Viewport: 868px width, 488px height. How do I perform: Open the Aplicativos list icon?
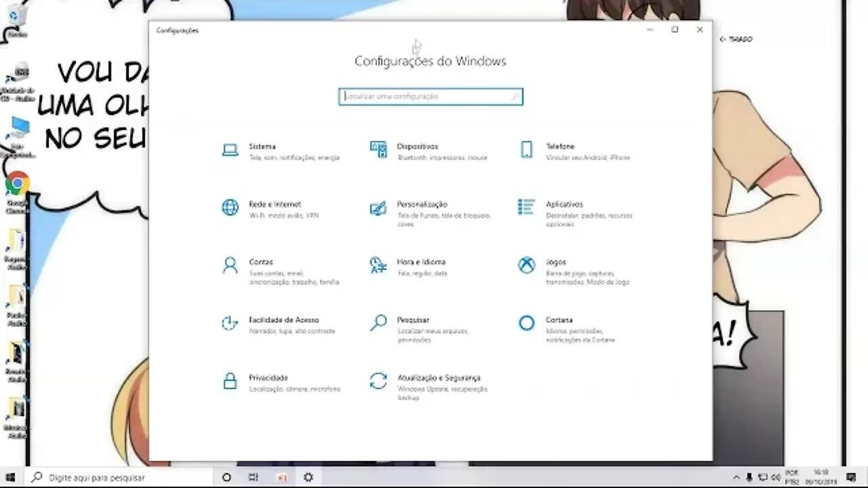pyautogui.click(x=526, y=207)
